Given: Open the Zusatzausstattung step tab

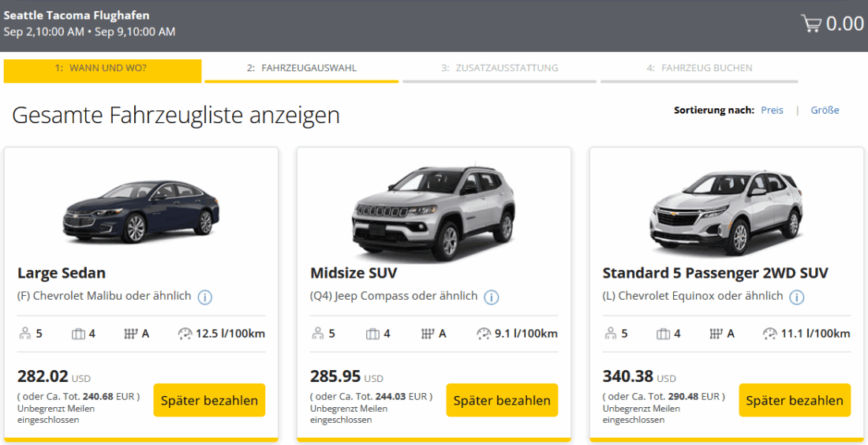Looking at the screenshot, I should [499, 69].
